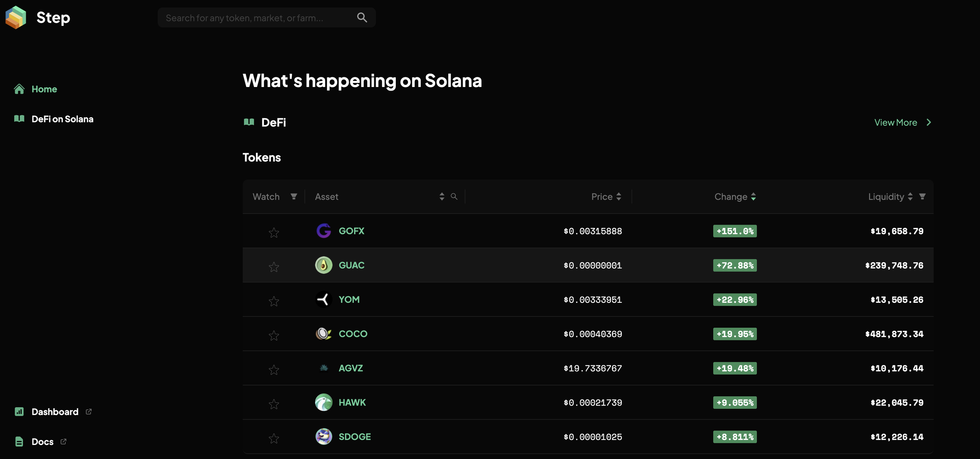Click the token search input field
The height and width of the screenshot is (459, 980).
(259, 18)
